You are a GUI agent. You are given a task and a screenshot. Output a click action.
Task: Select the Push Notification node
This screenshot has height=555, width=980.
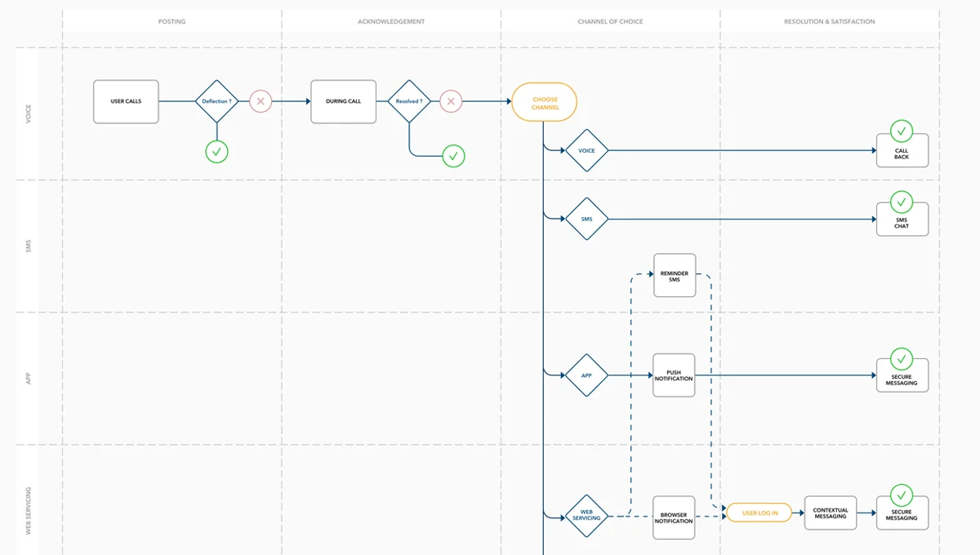[x=675, y=375]
